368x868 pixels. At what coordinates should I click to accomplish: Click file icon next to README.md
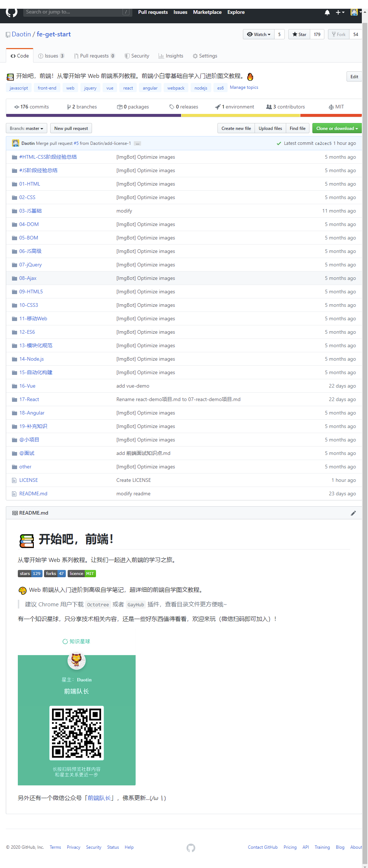point(14,494)
